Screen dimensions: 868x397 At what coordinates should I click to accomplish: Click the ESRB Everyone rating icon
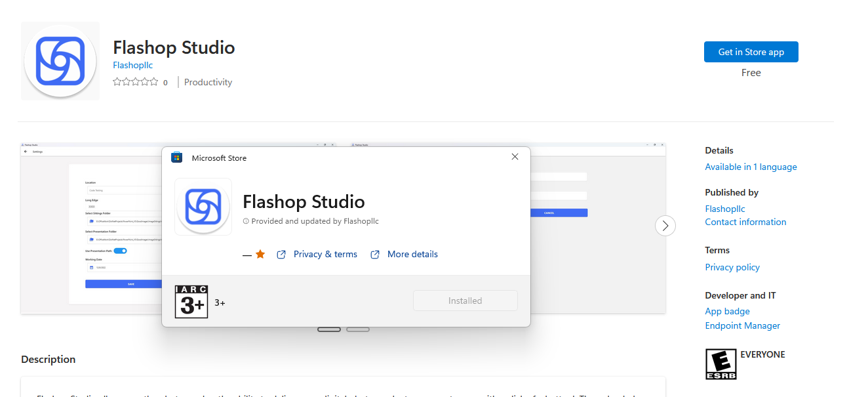(720, 364)
